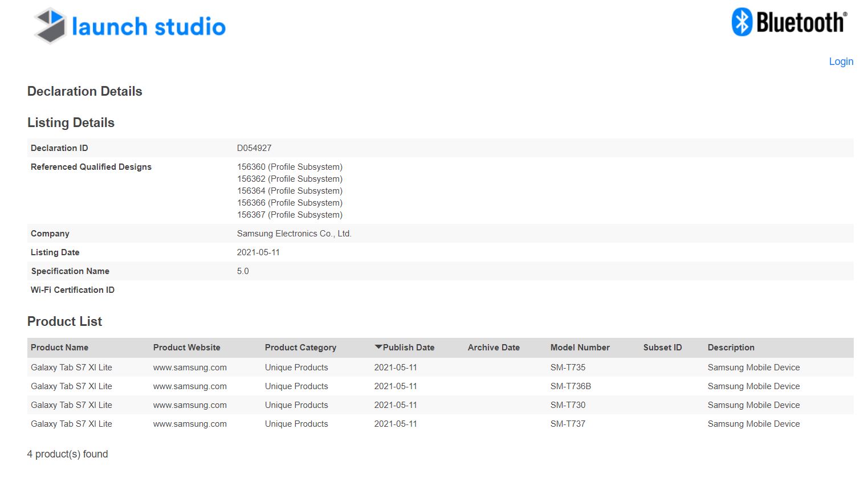868x482 pixels.
Task: Select qualified design 156360 (Profile Subsystem)
Action: click(x=290, y=167)
